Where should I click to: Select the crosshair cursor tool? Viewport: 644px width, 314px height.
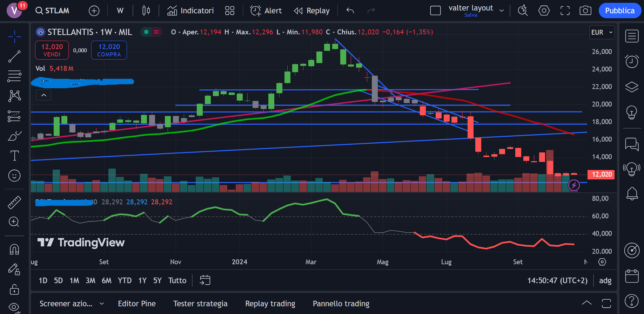[14, 36]
